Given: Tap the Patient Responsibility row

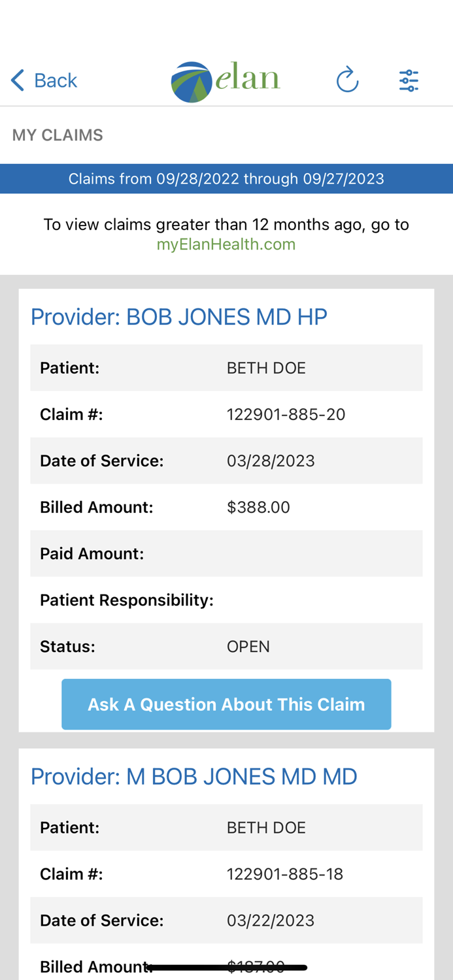Looking at the screenshot, I should [226, 599].
